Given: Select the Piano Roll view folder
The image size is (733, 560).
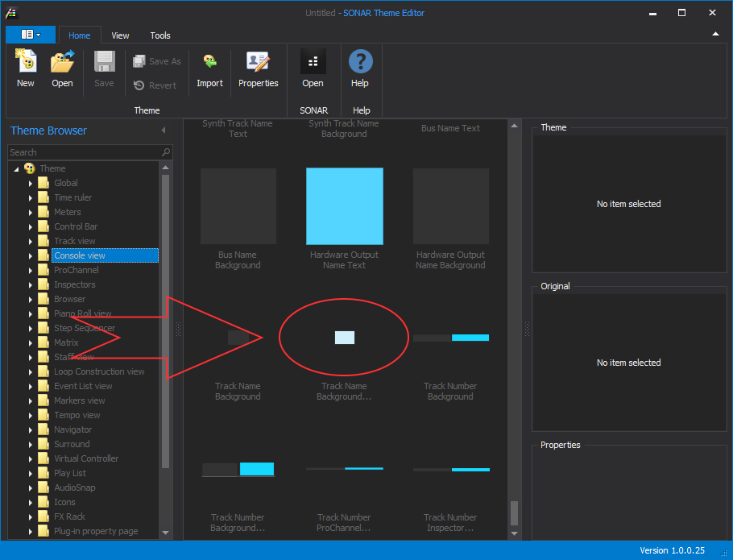Looking at the screenshot, I should coord(82,313).
